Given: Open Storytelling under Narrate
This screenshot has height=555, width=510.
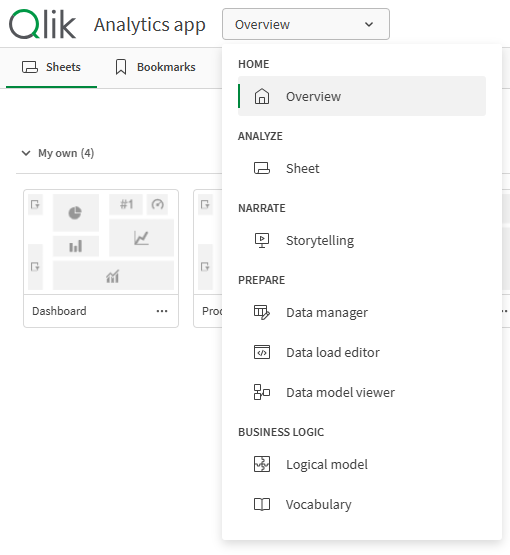Looking at the screenshot, I should click(362, 240).
